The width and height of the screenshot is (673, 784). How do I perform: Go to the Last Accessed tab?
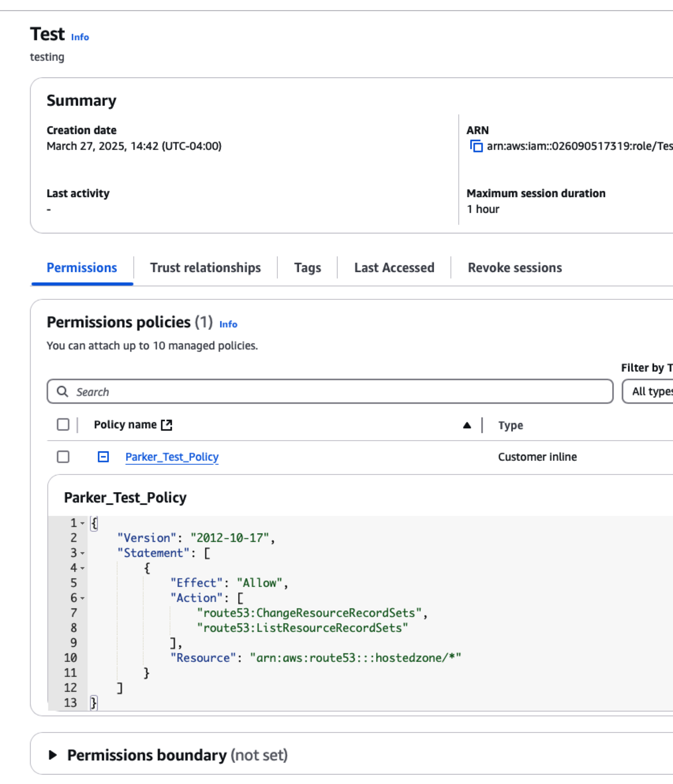pos(394,267)
